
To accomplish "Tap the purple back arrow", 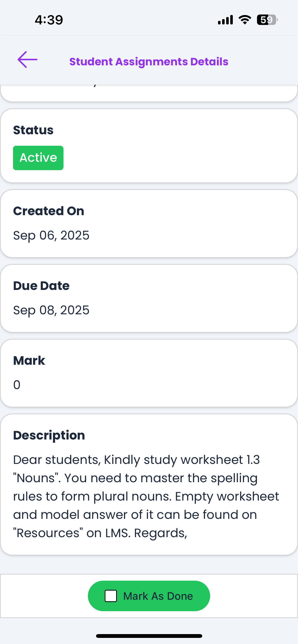I will (x=28, y=60).
